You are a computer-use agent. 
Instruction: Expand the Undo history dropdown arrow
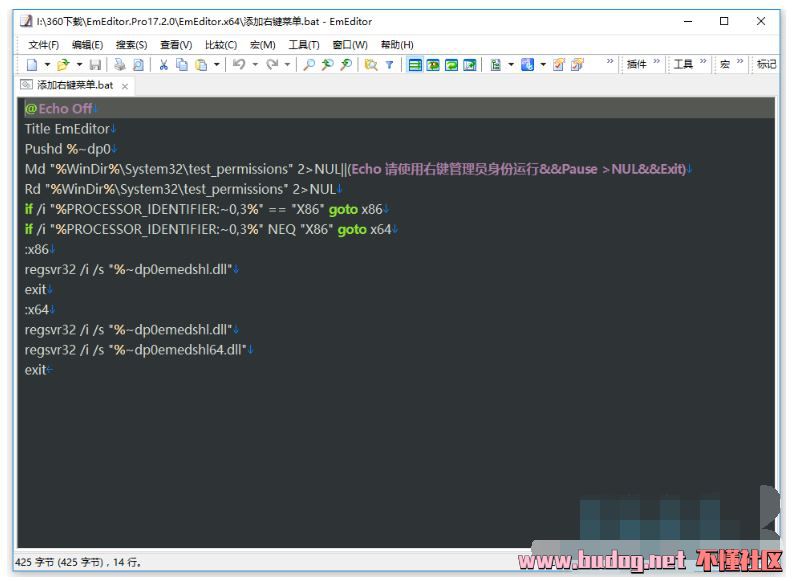[x=255, y=65]
